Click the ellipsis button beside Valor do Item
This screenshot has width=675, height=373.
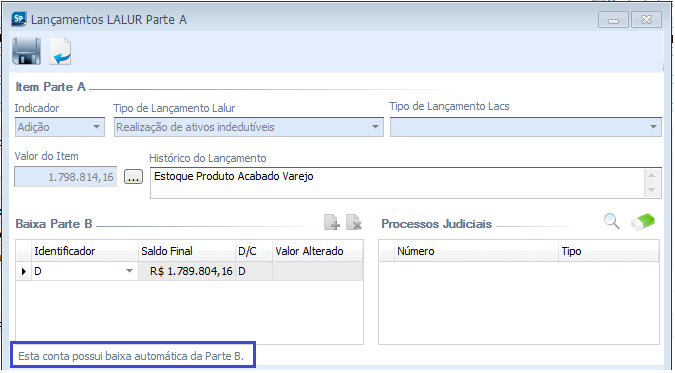pos(133,177)
